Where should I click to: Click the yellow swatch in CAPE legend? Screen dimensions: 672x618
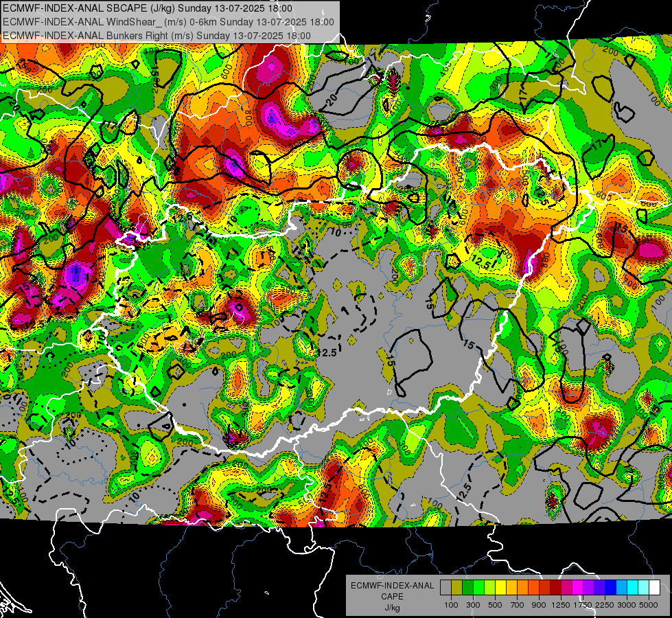(501, 588)
